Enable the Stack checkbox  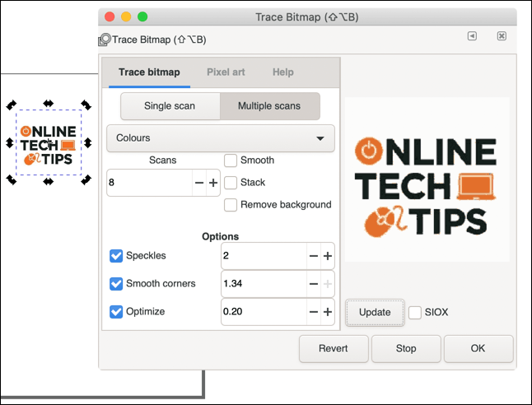[x=231, y=183]
